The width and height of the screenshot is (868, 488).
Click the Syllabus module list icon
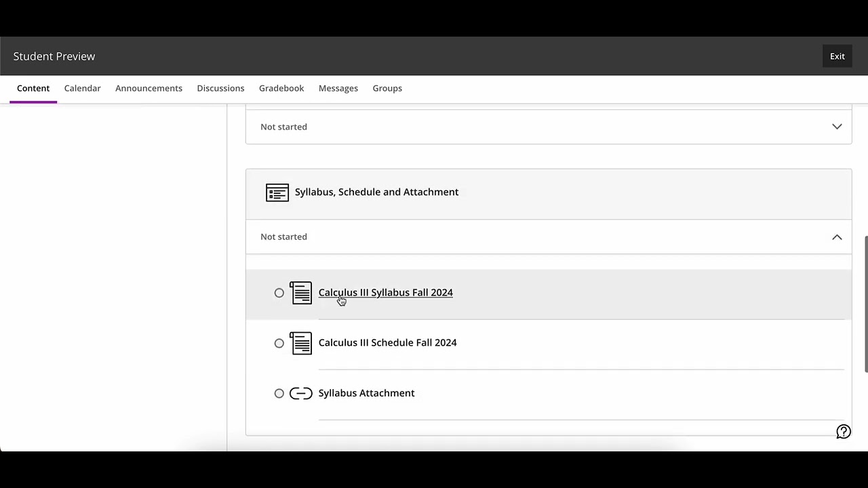click(x=277, y=192)
